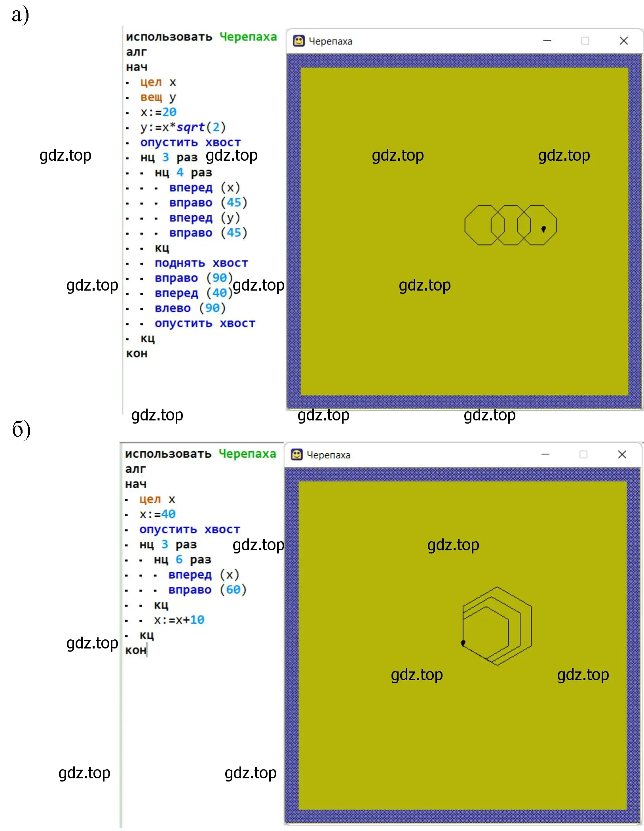This screenshot has width=644, height=831.
Task: Maximize the top Черепаха window
Action: tap(585, 41)
